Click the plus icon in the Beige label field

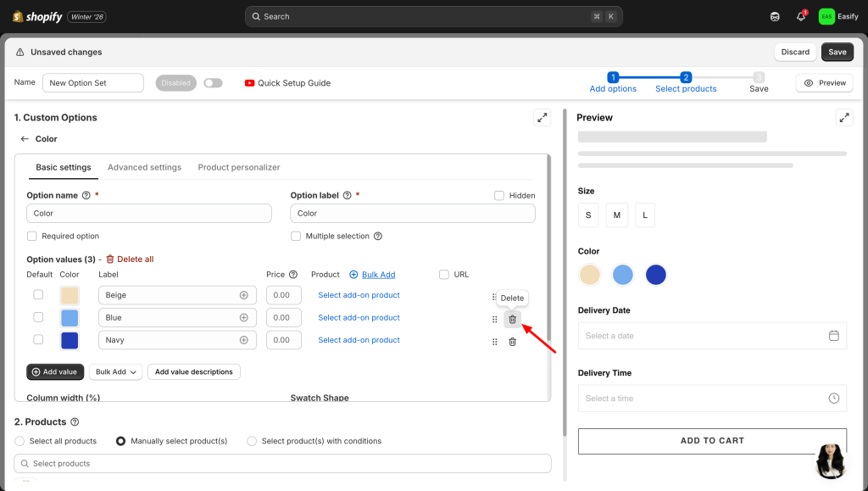[x=244, y=295]
